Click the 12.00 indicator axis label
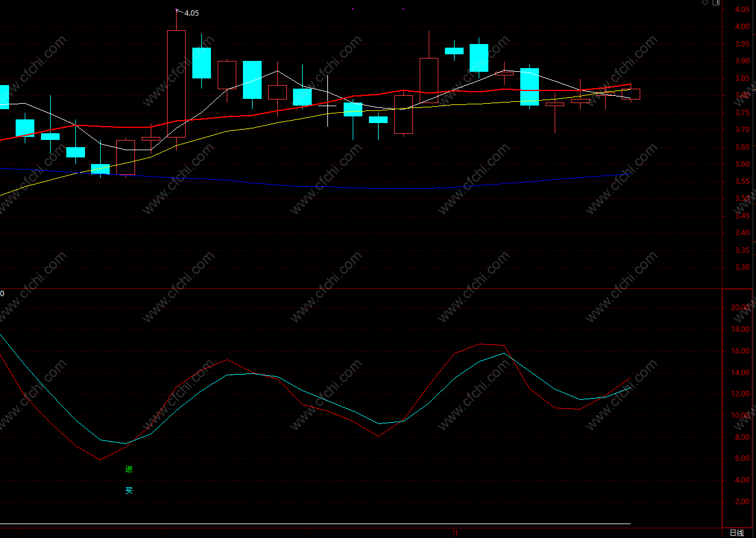Viewport: 756px width, 538px height. pyautogui.click(x=740, y=394)
